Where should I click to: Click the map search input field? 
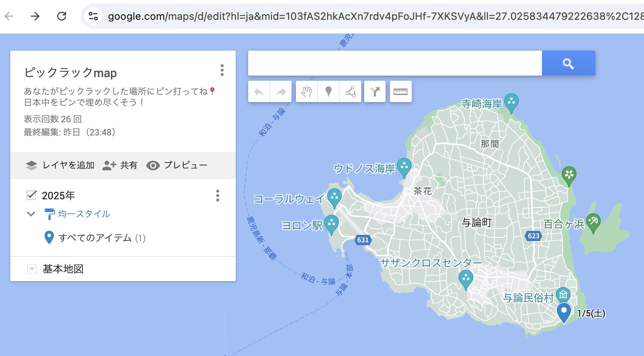click(395, 63)
